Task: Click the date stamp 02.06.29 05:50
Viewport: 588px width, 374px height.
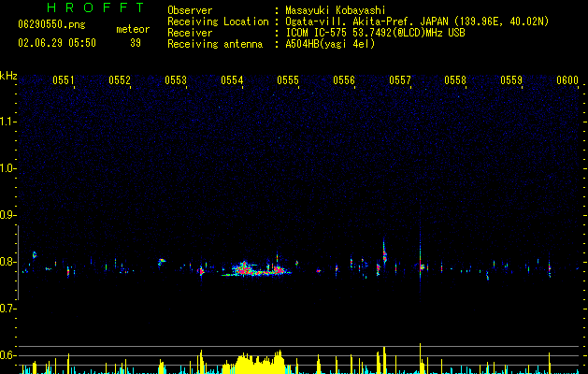Action: click(x=57, y=43)
